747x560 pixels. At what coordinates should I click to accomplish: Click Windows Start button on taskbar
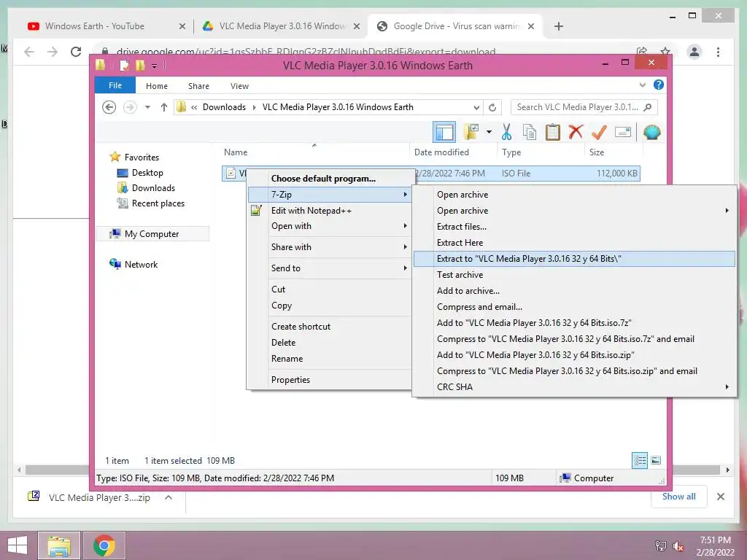[x=18, y=545]
